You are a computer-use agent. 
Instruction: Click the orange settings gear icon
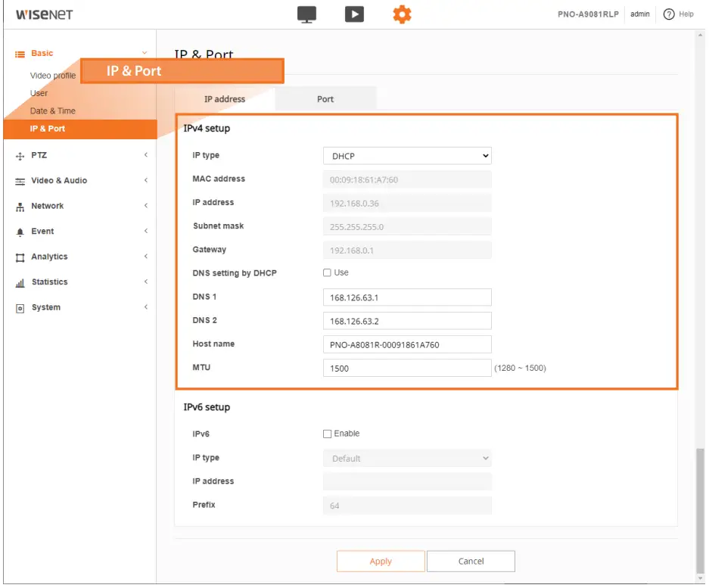point(402,14)
